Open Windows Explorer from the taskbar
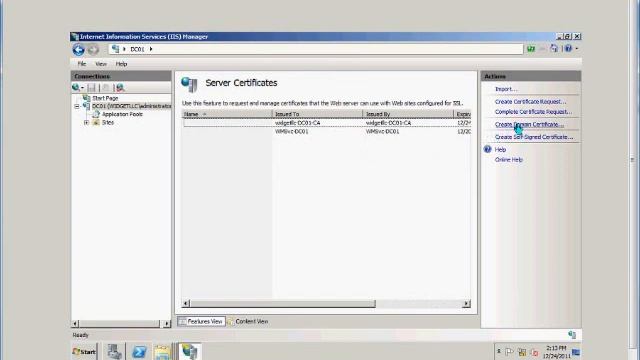Screen dimensions: 640x360 click(162, 351)
